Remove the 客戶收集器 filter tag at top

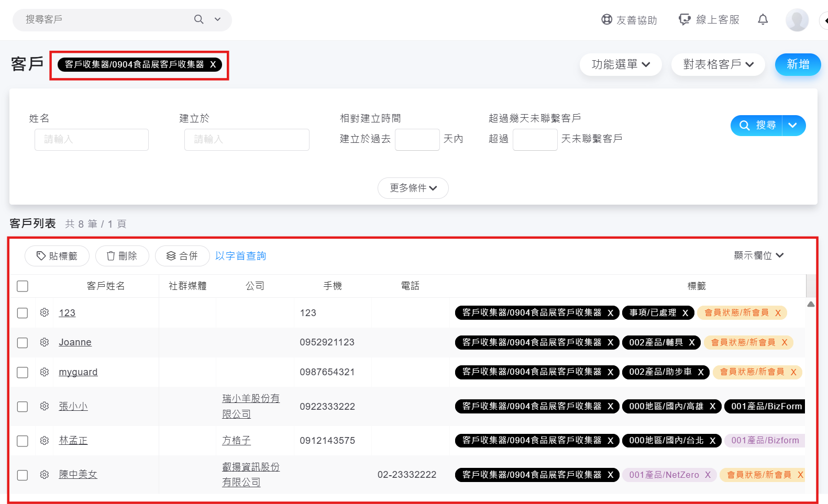click(213, 64)
